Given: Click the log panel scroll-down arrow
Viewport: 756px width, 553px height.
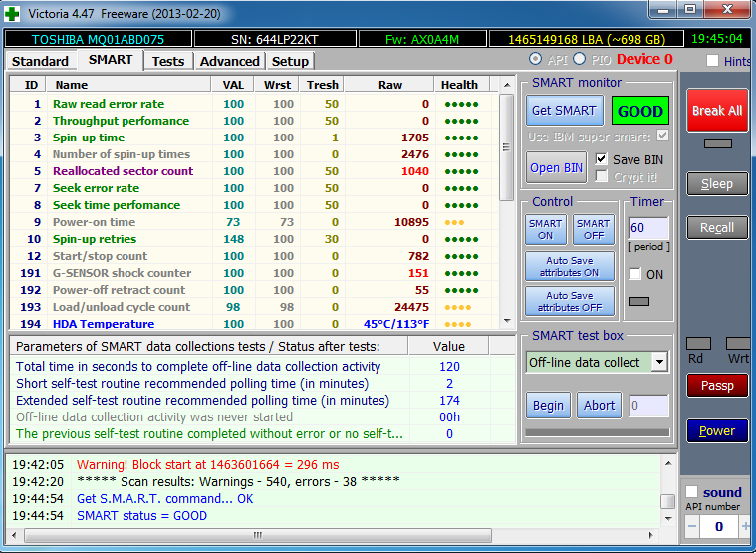Looking at the screenshot, I should 668,519.
